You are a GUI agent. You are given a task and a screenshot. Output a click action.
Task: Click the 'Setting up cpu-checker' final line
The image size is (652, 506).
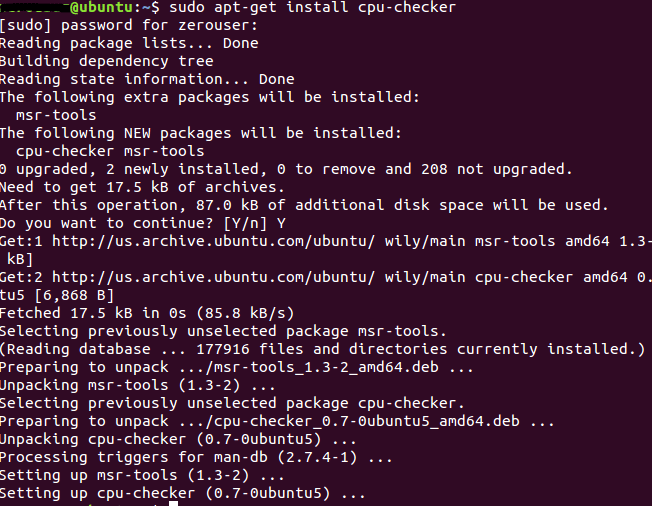pyautogui.click(x=183, y=494)
